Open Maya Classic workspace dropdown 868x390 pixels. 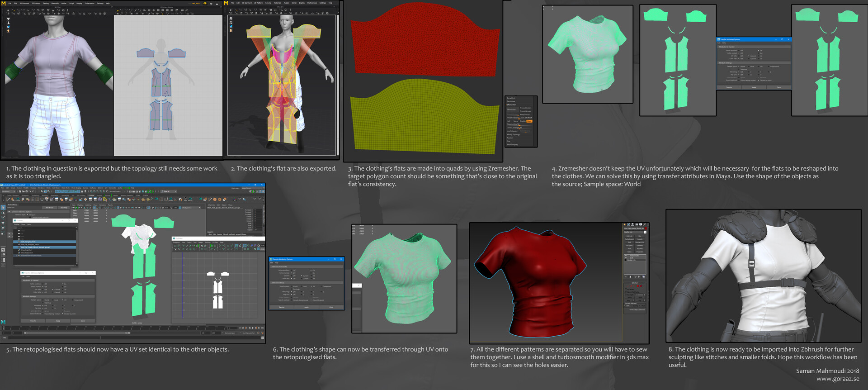(253, 188)
